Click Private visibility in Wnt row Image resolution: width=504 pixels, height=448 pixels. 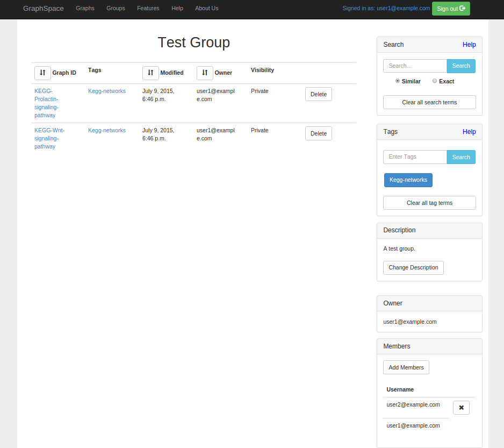(260, 130)
